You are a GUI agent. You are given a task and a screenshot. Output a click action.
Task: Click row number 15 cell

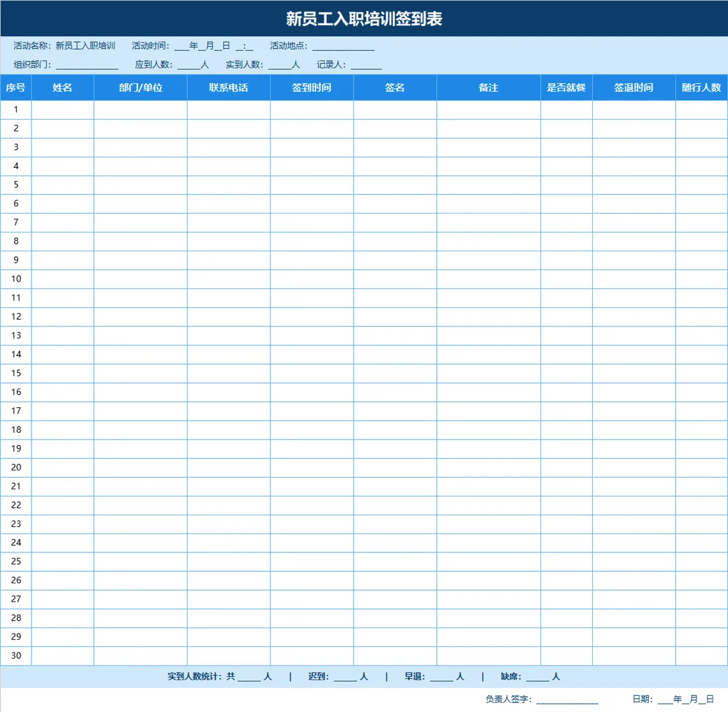point(16,373)
